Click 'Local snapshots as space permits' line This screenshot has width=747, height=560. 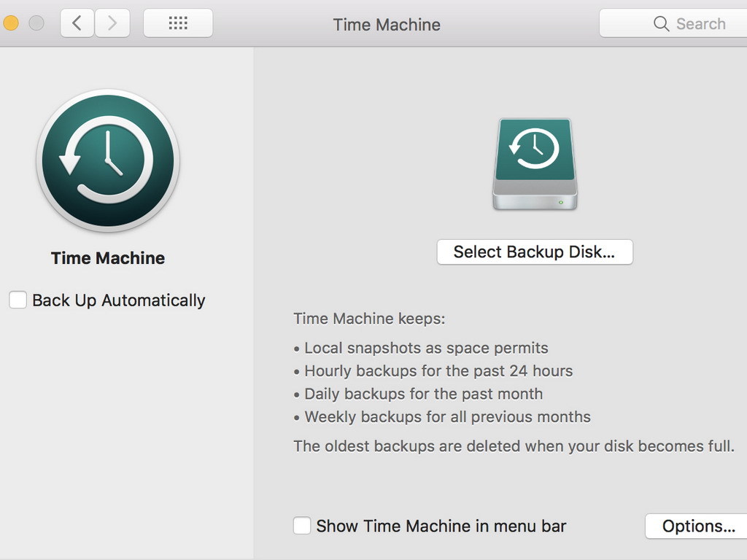click(421, 348)
